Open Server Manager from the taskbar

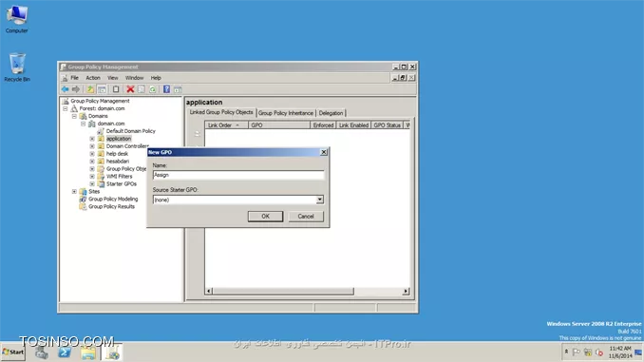(41, 352)
